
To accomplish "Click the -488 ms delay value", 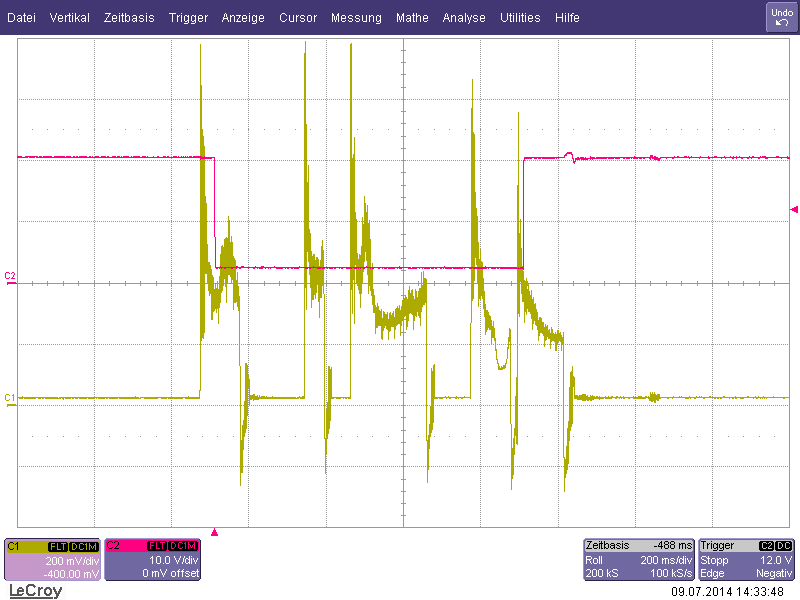I will pos(673,545).
